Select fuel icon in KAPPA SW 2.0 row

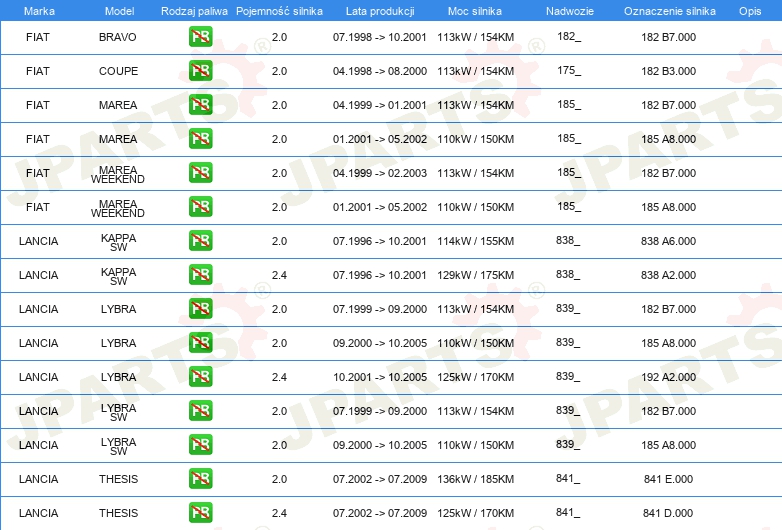pyautogui.click(x=200, y=240)
